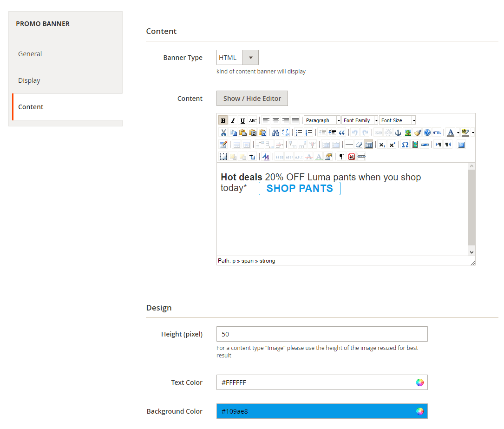The width and height of the screenshot is (504, 429).
Task: Apply blockquote formatting
Action: pyautogui.click(x=342, y=132)
